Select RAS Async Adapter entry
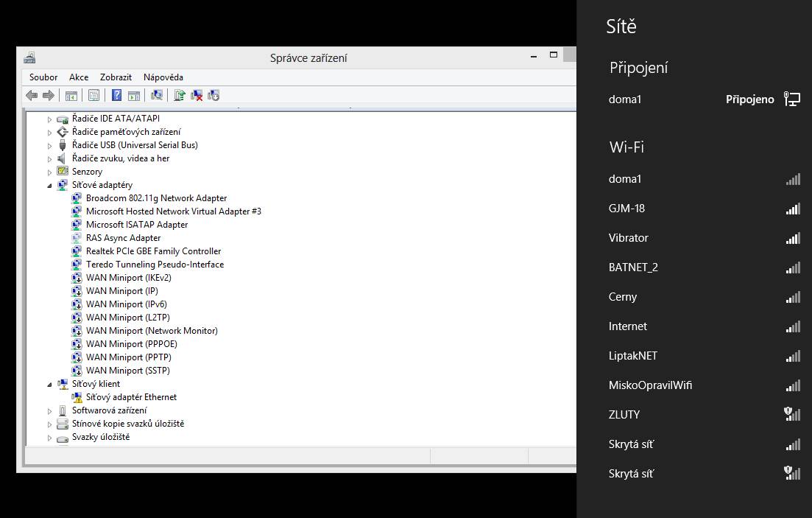Image resolution: width=812 pixels, height=518 pixels. 123,238
